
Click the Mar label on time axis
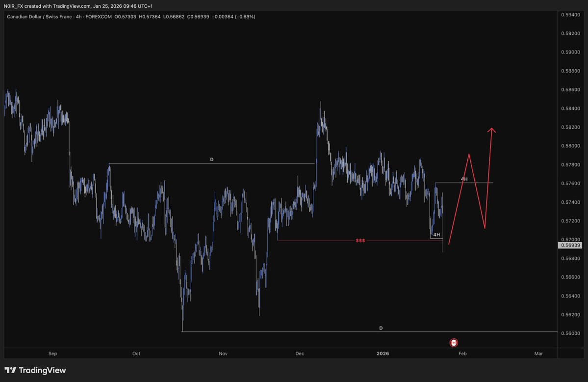538,354
